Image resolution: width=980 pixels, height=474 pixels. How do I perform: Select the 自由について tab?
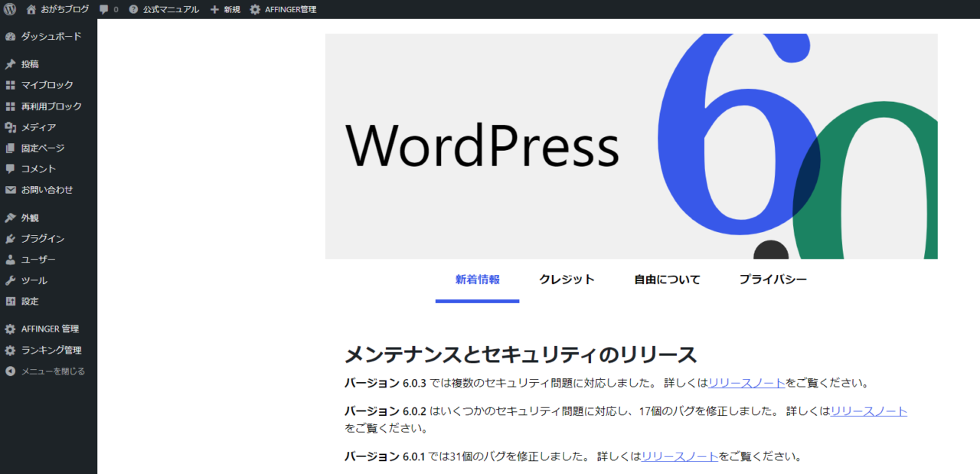click(667, 279)
